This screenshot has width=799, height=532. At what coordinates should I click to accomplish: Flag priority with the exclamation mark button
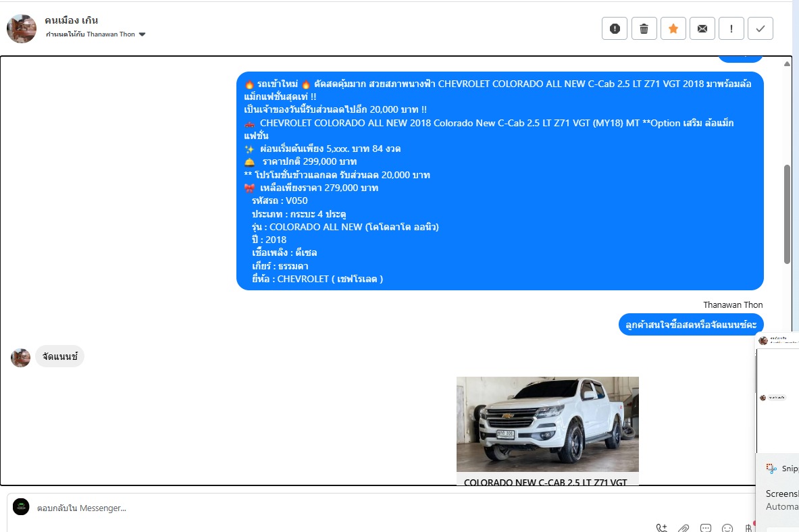point(731,28)
